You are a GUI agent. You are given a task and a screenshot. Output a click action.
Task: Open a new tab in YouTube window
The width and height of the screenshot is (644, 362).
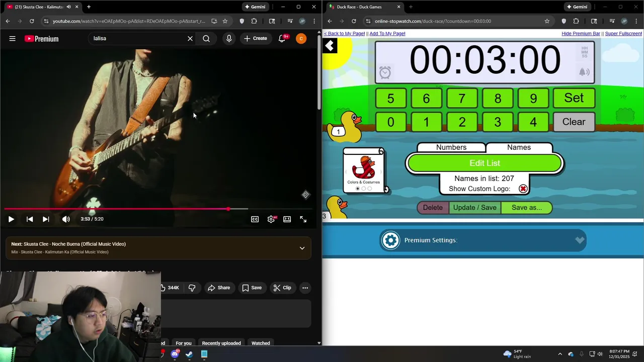point(89,7)
